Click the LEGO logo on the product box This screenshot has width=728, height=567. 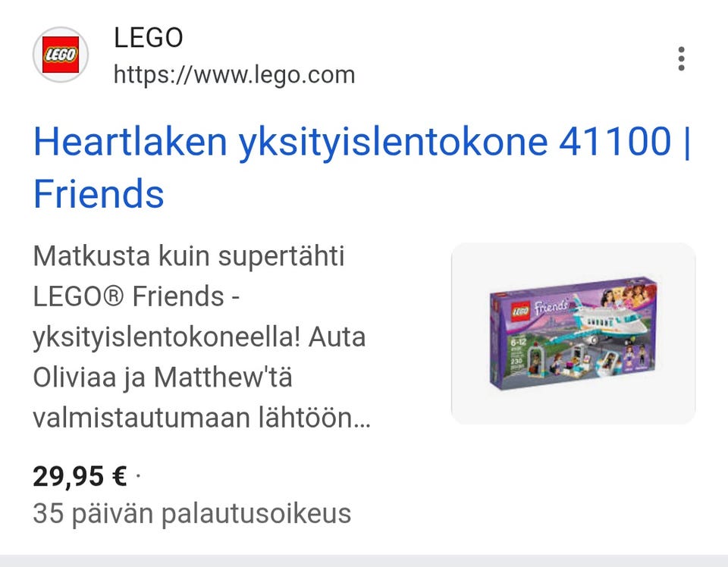[x=520, y=311]
